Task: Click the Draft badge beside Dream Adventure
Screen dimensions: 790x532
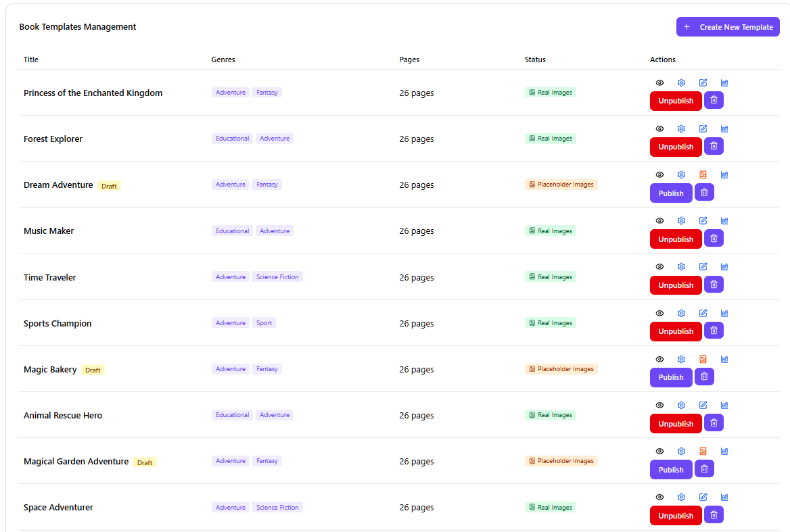Action: click(x=109, y=186)
